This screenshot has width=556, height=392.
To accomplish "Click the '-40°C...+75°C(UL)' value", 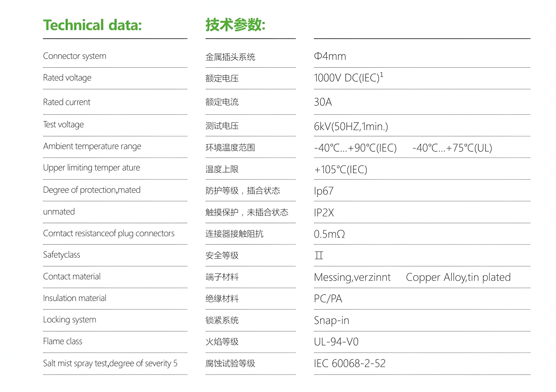I will 452,148.
